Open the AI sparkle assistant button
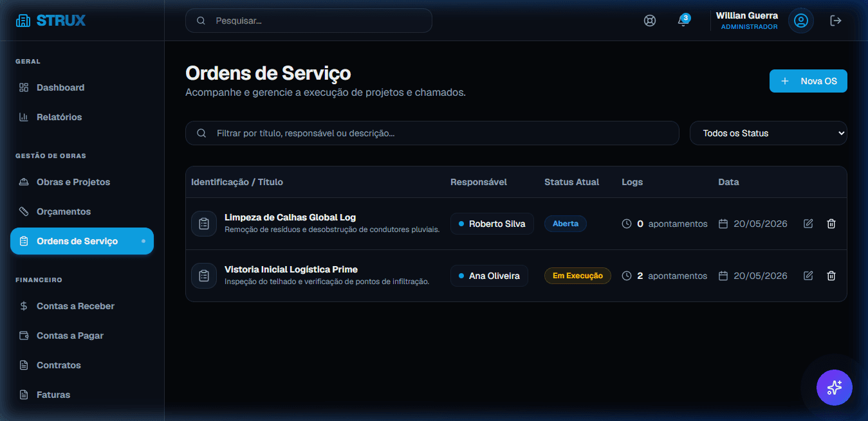 835,388
